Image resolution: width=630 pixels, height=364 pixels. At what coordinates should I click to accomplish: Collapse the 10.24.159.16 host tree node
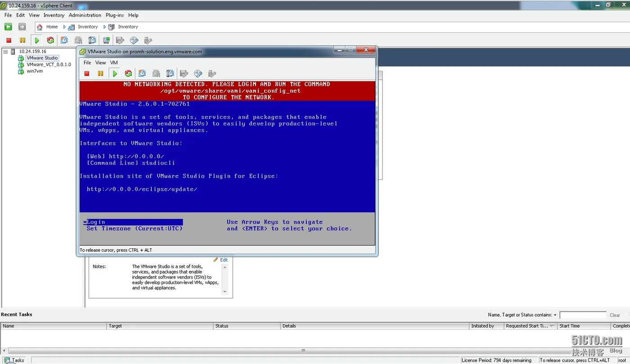5,52
